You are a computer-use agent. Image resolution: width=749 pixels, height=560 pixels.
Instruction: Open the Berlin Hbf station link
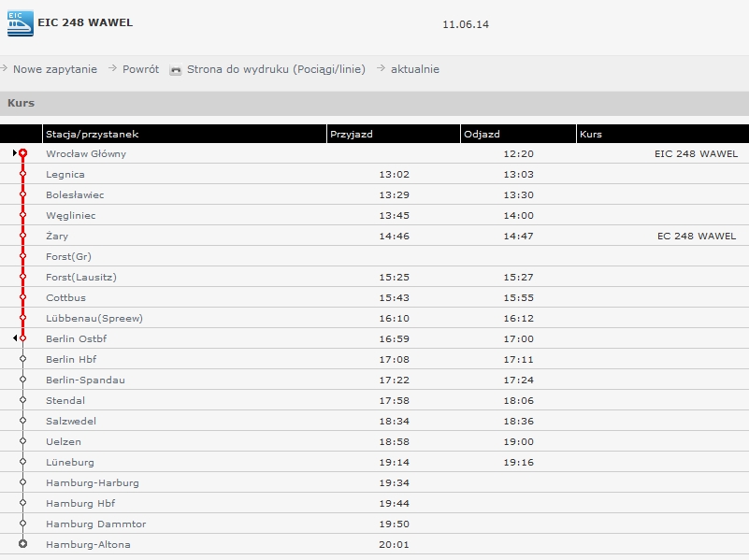(71, 359)
